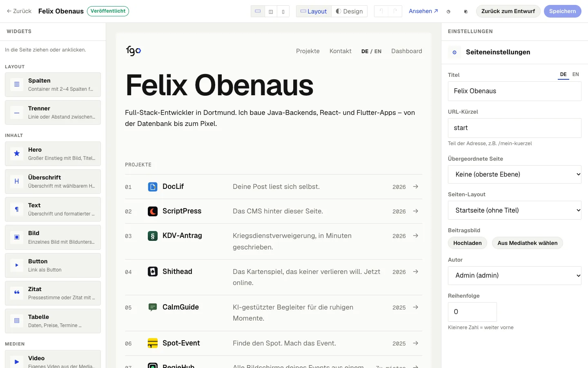Open version history clock icon

coord(448,11)
